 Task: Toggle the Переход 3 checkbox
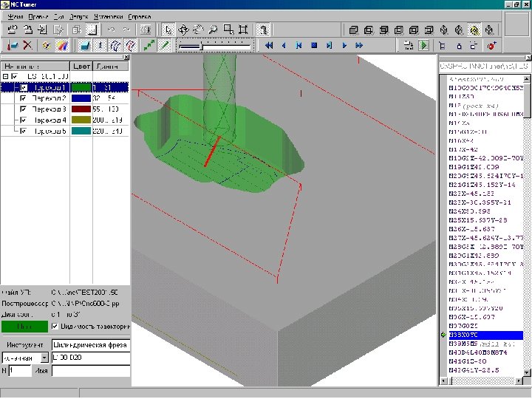coord(24,109)
